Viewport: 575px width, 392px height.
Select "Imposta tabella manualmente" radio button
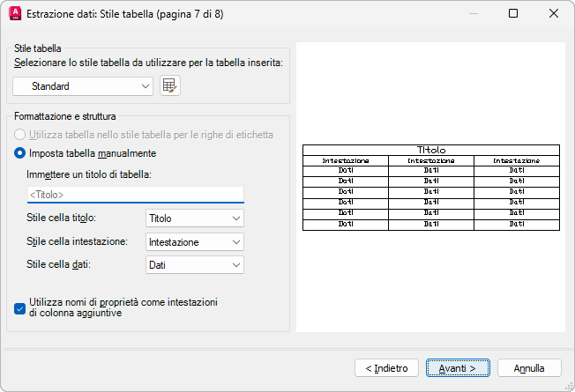click(21, 153)
